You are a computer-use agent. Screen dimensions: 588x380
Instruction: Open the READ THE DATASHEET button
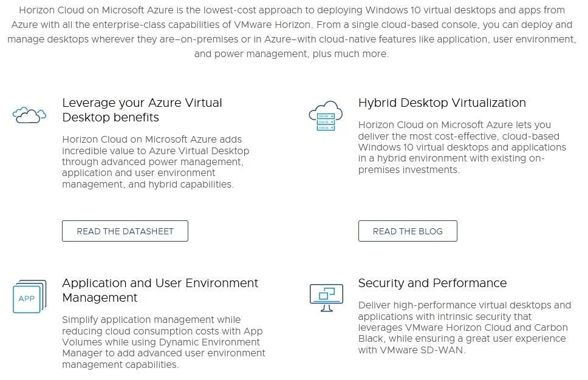coord(125,231)
